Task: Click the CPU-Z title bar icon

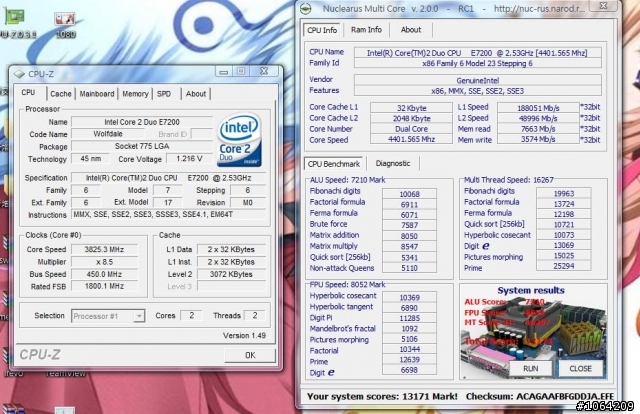Action: [19, 74]
